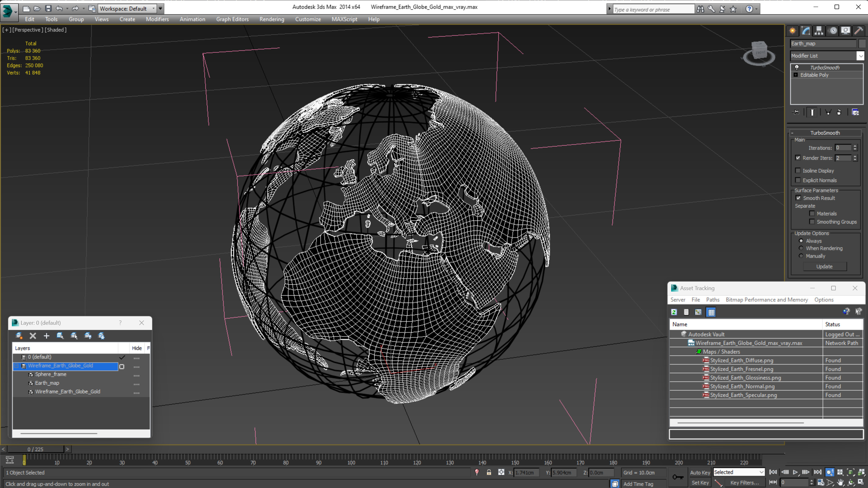
Task: Open Paths menu in Asset Tracking
Action: (x=713, y=299)
